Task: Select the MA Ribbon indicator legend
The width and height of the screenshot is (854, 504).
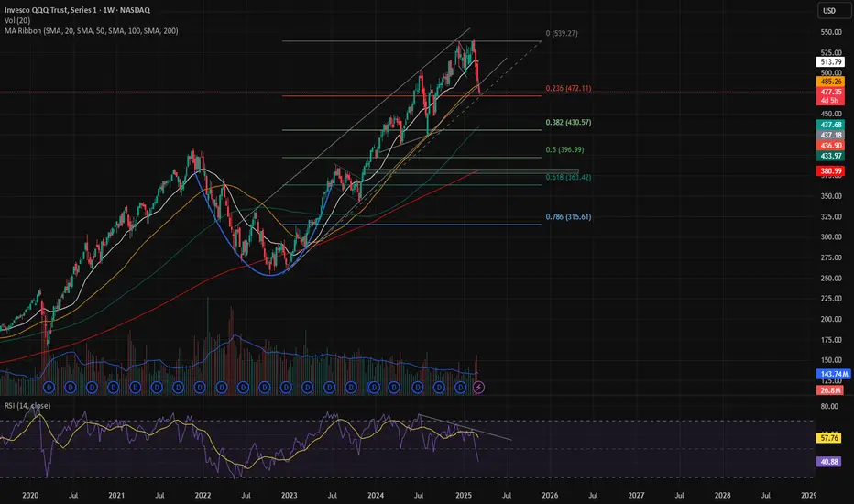Action: (91, 31)
